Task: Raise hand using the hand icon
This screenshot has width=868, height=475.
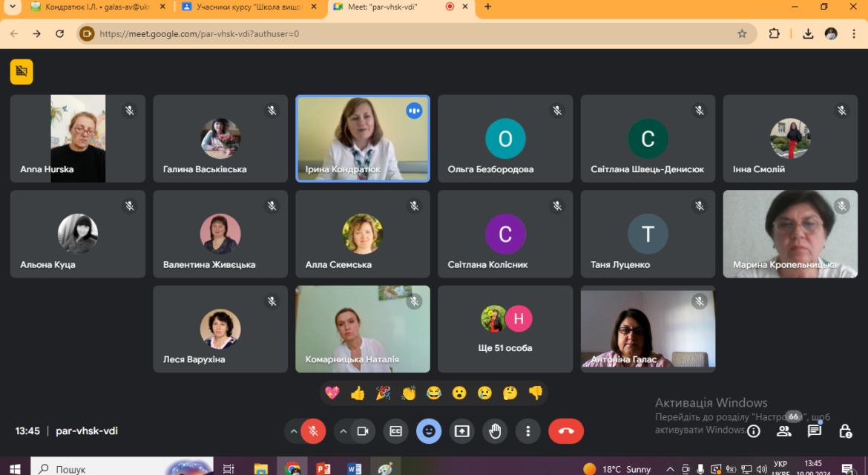Action: (495, 431)
